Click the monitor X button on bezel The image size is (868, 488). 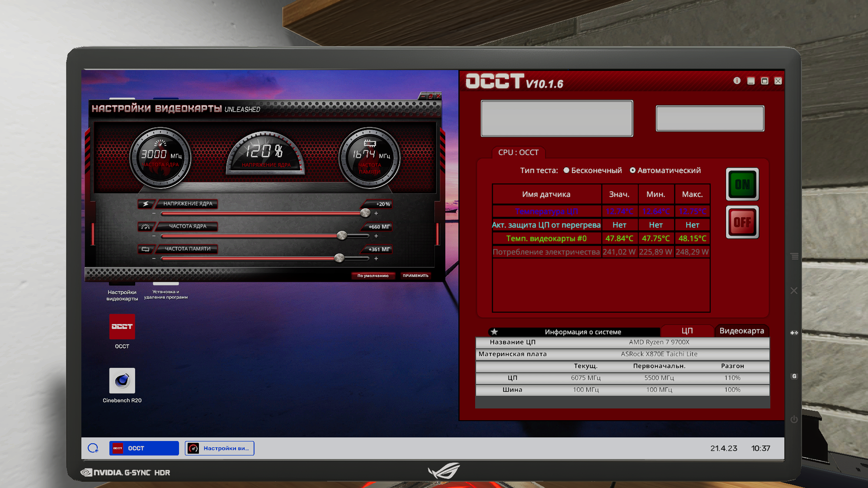coord(794,291)
